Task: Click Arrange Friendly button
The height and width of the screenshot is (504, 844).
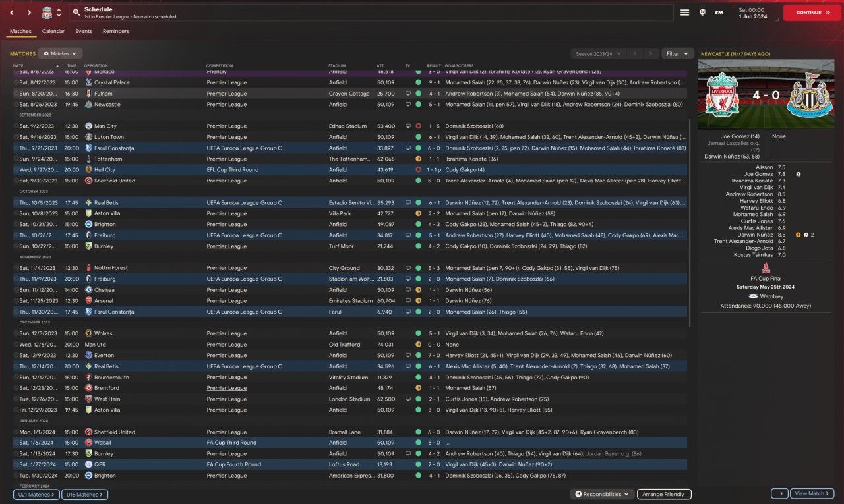Action: (665, 494)
